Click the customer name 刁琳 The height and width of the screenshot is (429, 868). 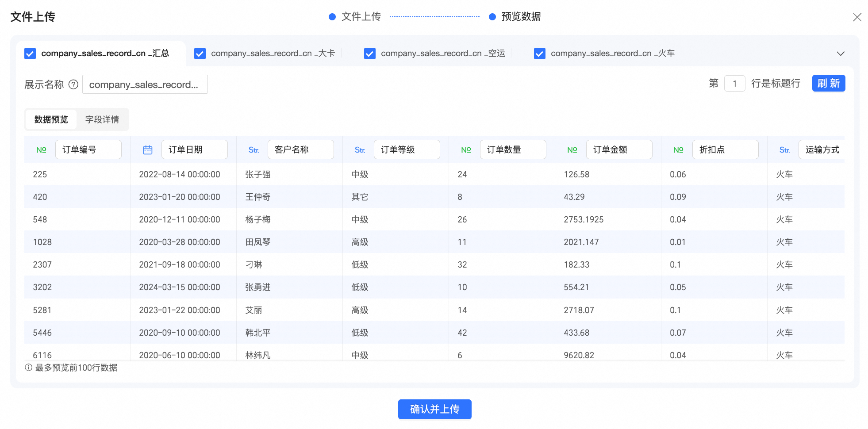pyautogui.click(x=254, y=264)
